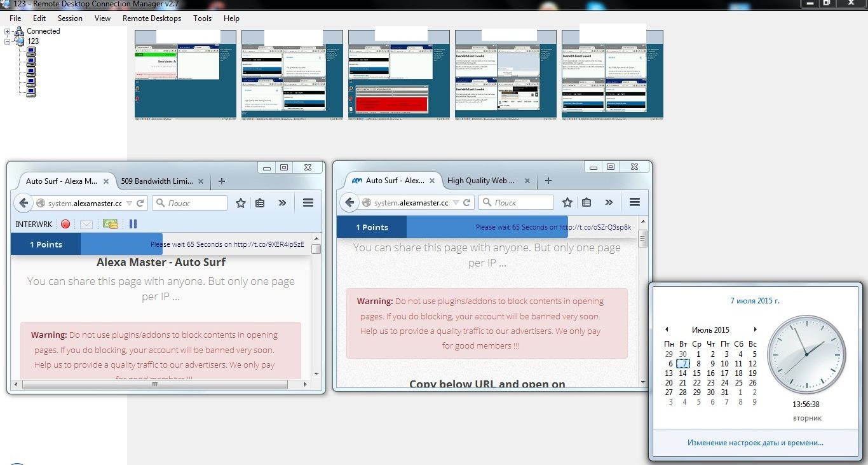The width and height of the screenshot is (868, 465).
Task: Click the envelope mail icon in INTERWRK toolbar
Action: pyautogui.click(x=86, y=224)
